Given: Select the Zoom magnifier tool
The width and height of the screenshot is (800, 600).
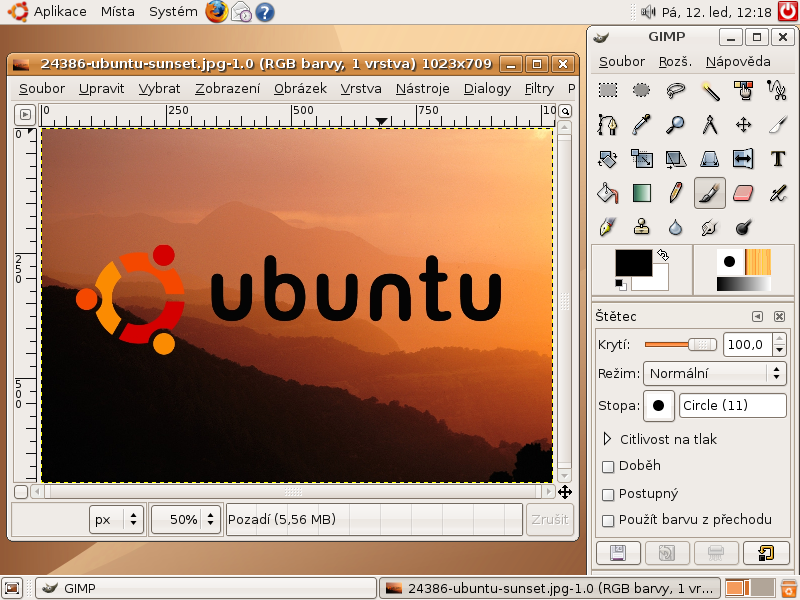Looking at the screenshot, I should [676, 125].
